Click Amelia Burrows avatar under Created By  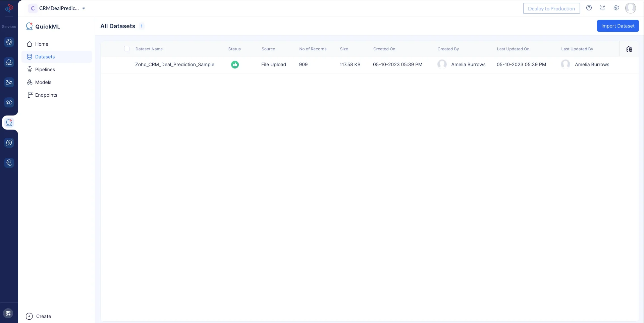pyautogui.click(x=442, y=64)
